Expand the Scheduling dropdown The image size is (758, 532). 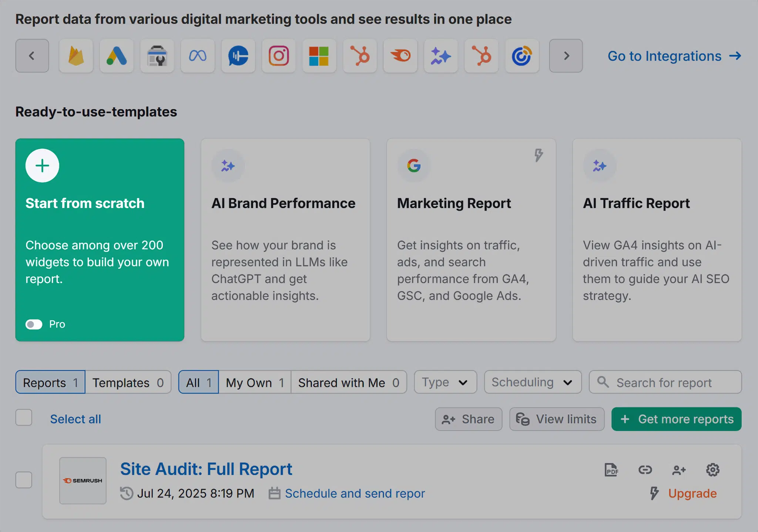click(x=533, y=382)
